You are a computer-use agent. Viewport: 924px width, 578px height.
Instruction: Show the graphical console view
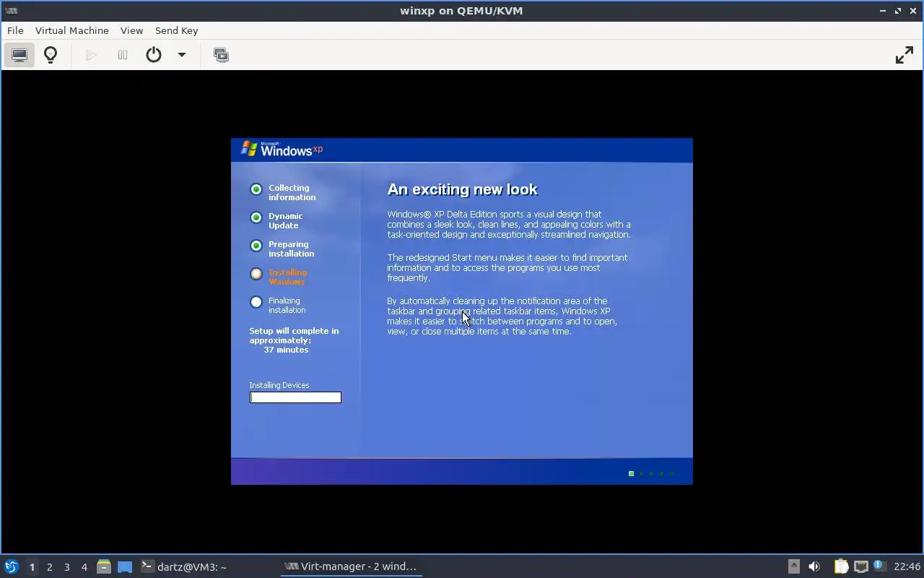19,55
